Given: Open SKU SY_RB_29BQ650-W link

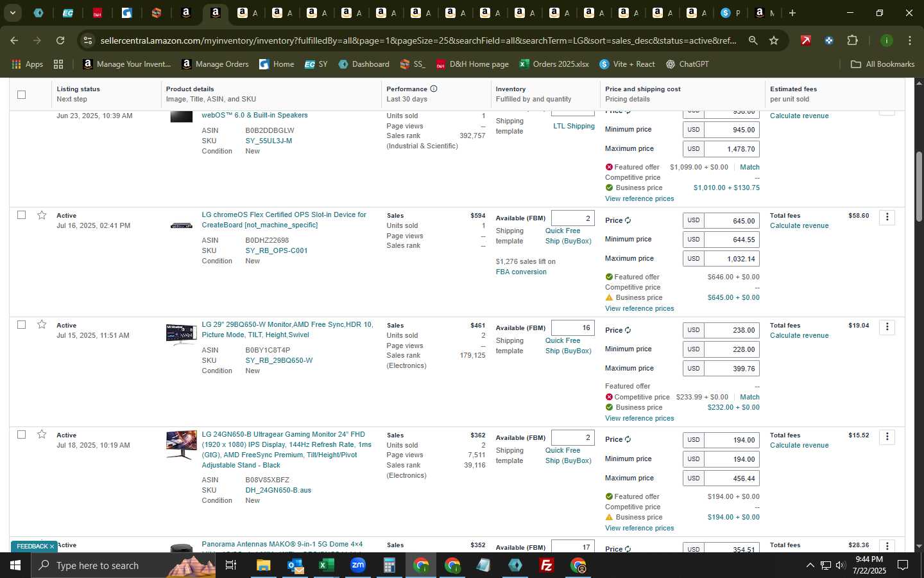Looking at the screenshot, I should [279, 360].
